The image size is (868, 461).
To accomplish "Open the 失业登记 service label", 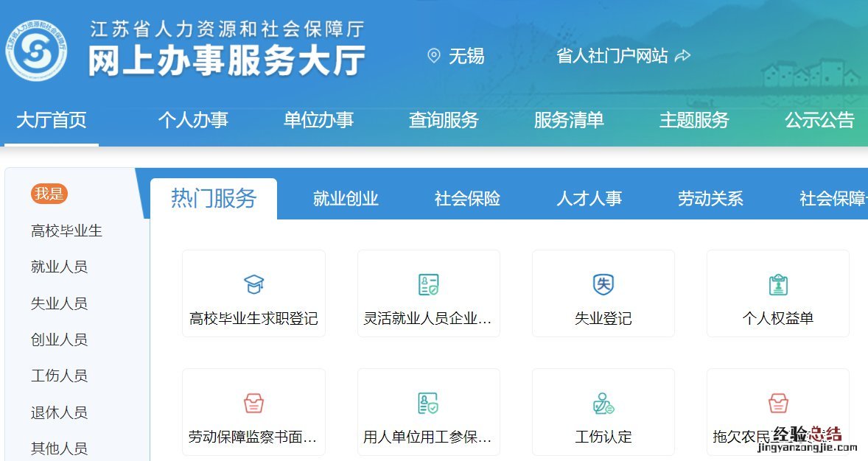I will tap(603, 319).
